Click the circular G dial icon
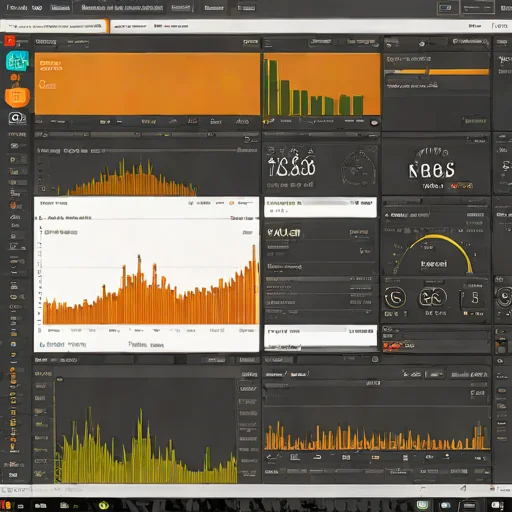 (395, 298)
